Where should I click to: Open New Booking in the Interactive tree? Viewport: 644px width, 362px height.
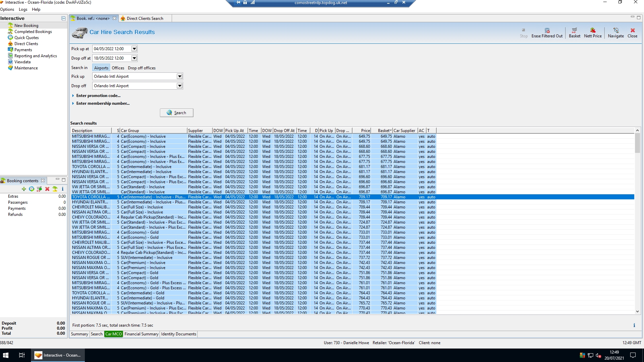point(26,26)
